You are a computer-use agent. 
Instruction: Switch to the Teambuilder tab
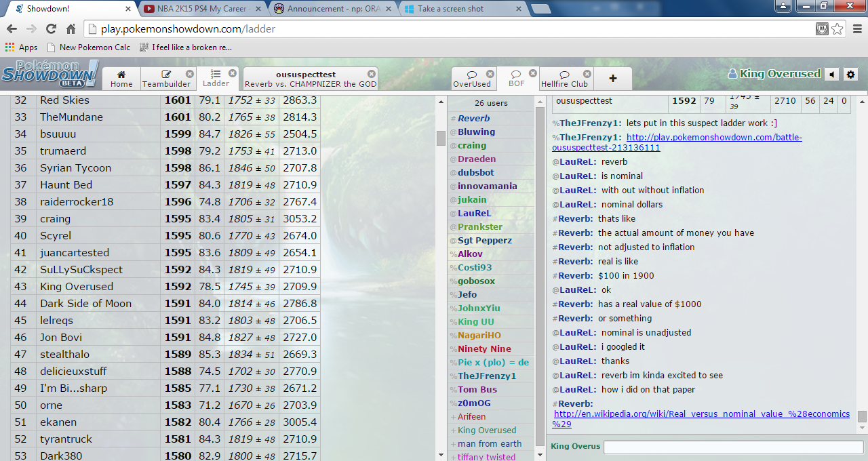[x=166, y=79]
